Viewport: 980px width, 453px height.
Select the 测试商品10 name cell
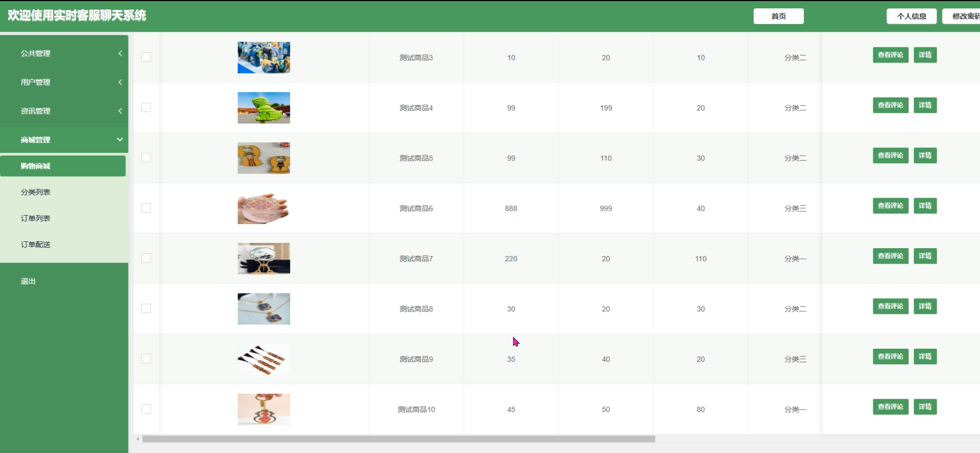pos(416,410)
